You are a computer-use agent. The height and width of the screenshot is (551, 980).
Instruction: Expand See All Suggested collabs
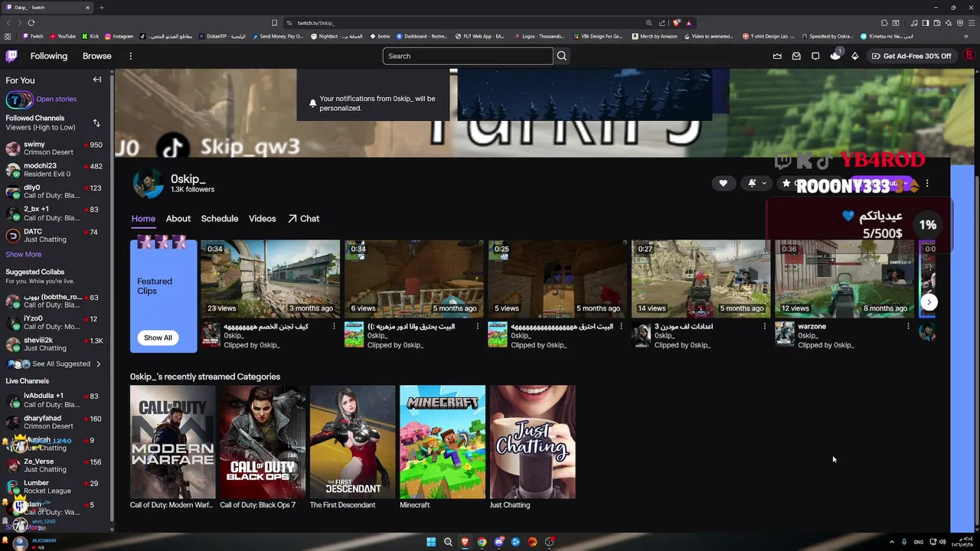click(54, 364)
